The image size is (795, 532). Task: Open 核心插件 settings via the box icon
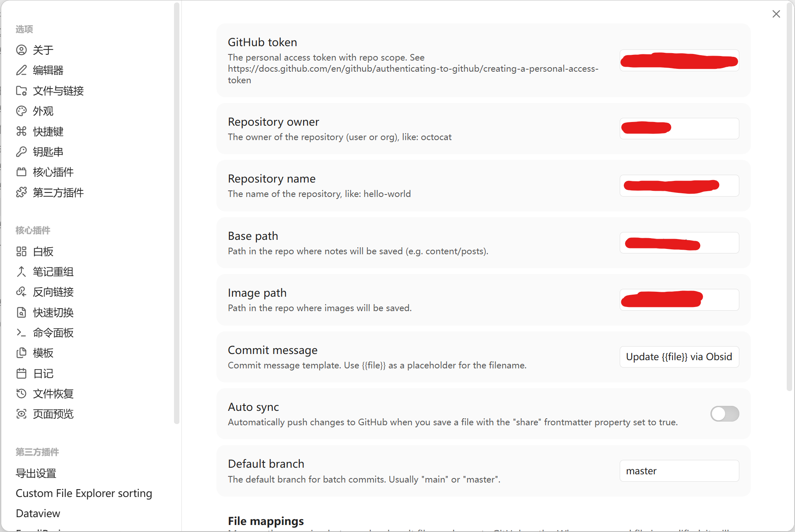(53, 172)
